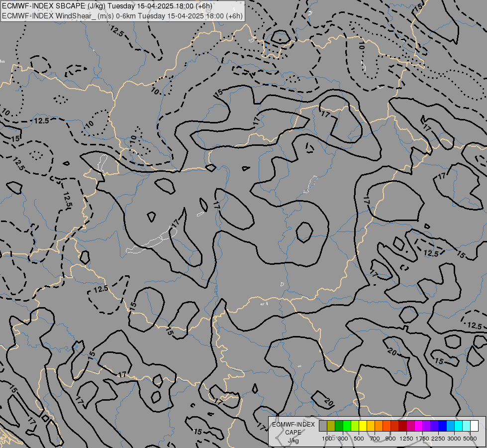Viewport: 487px width, 448px height.
Task: Click the ECMWF-INDEX SBCAPE title line
Action: click(x=107, y=6)
